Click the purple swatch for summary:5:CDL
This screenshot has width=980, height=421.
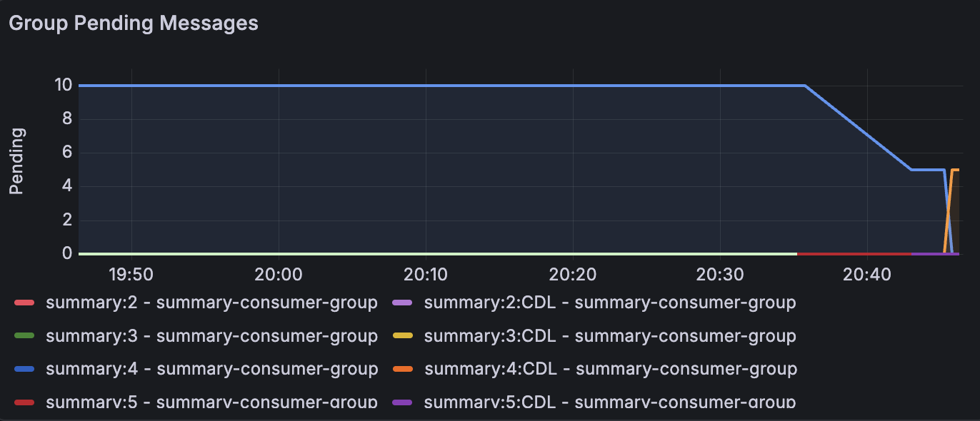click(x=403, y=402)
